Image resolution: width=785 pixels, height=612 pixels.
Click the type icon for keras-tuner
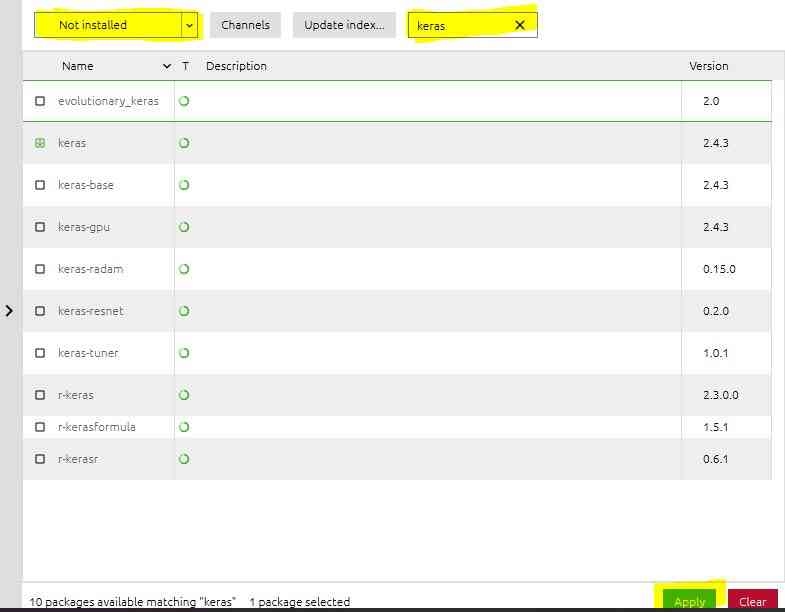184,353
